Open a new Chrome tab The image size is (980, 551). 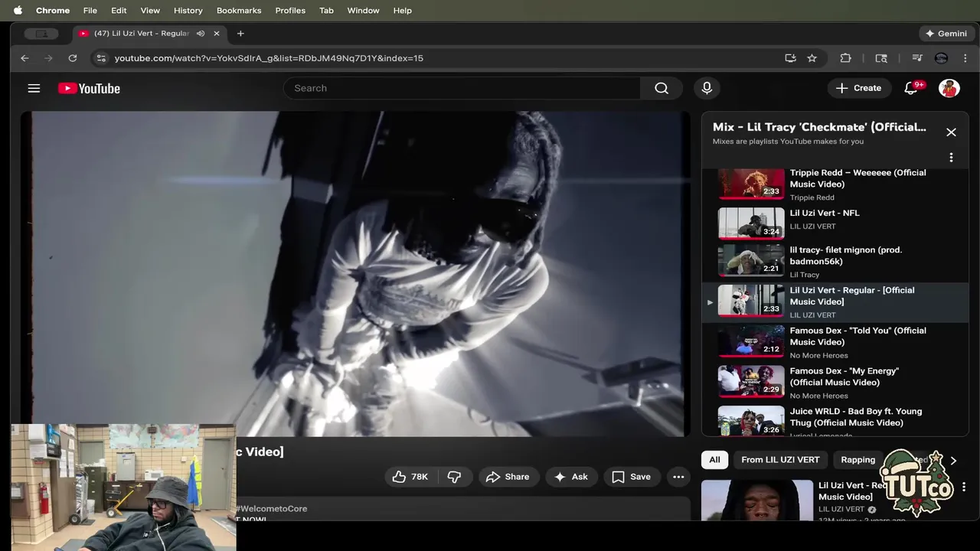coord(240,34)
